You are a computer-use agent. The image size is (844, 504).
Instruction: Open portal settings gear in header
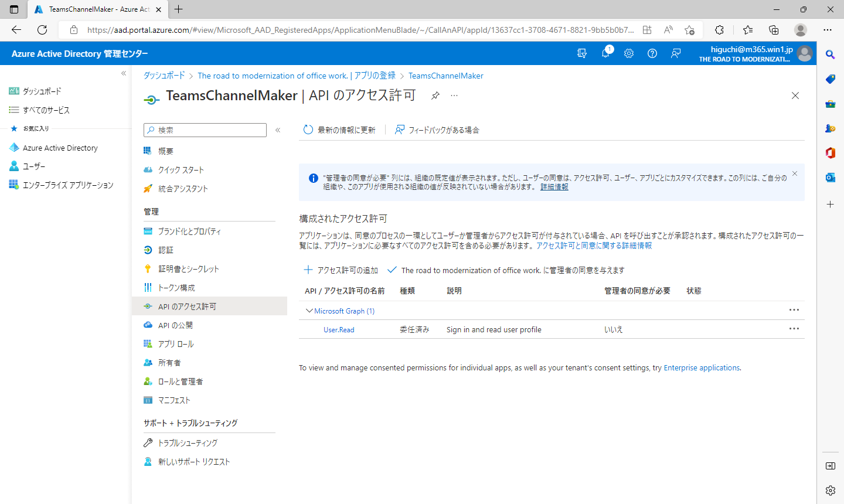(x=629, y=53)
